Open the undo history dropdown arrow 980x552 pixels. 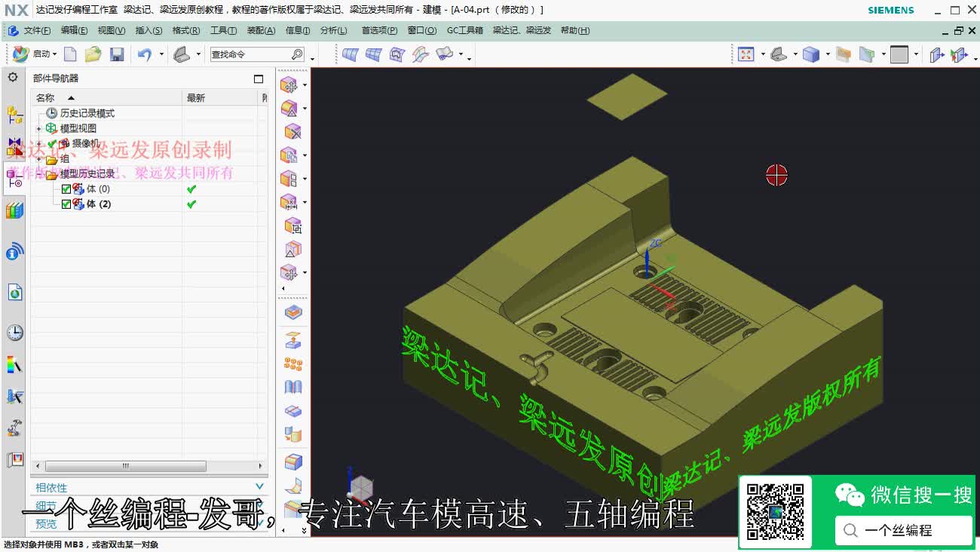[161, 54]
